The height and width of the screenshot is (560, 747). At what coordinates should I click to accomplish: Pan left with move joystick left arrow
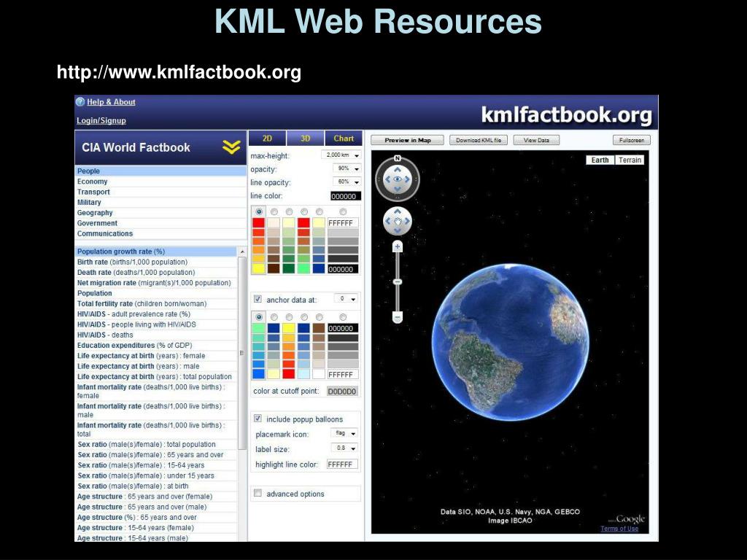387,222
